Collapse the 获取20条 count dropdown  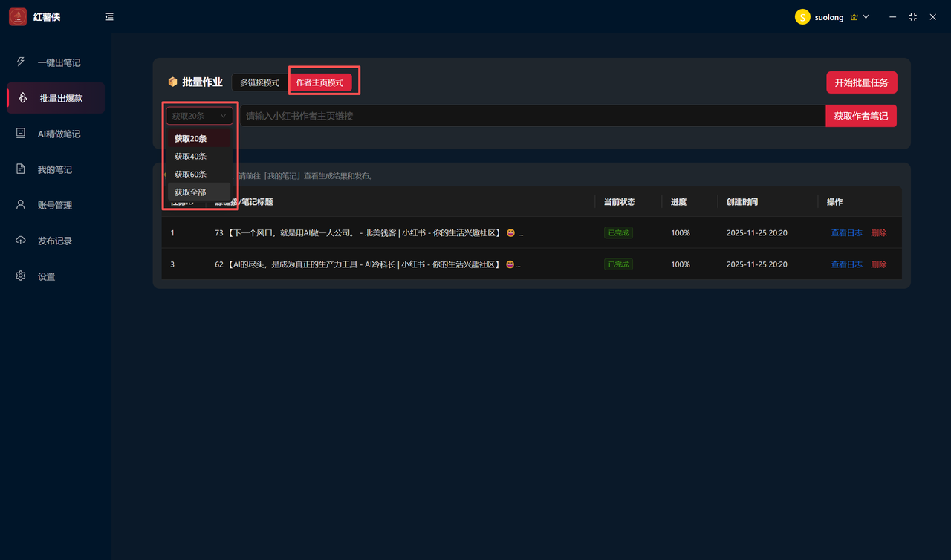coord(199,116)
